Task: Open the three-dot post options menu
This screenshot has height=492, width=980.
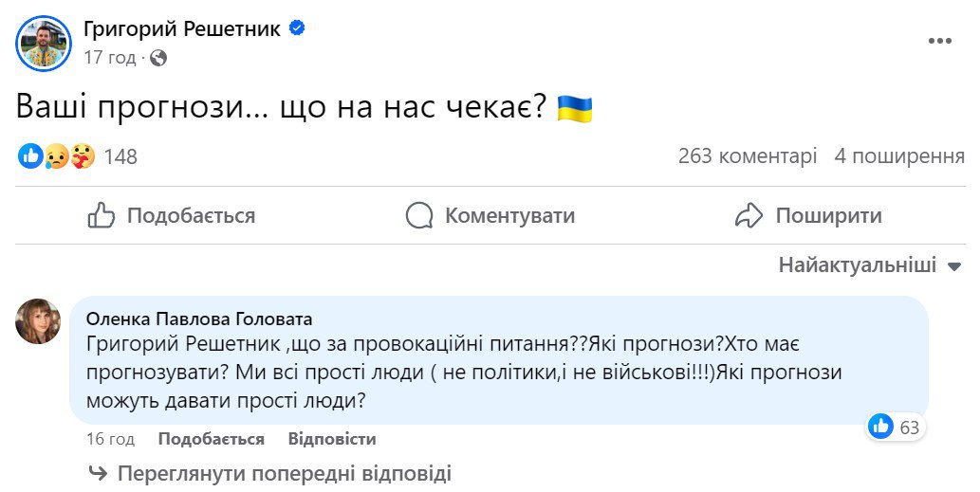Action: 939,42
